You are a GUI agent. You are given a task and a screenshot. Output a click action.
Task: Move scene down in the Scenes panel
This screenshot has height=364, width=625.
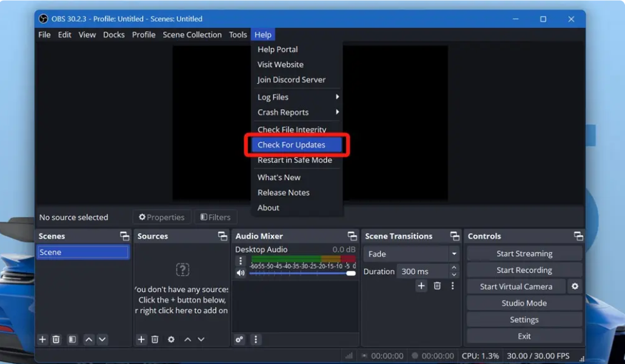[x=102, y=339]
